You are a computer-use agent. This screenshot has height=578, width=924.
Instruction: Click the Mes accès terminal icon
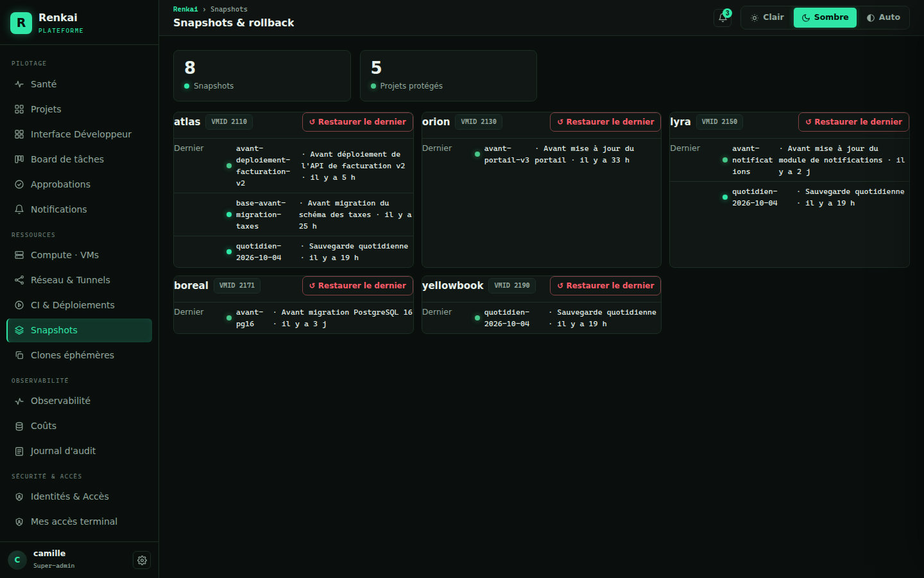[19, 521]
